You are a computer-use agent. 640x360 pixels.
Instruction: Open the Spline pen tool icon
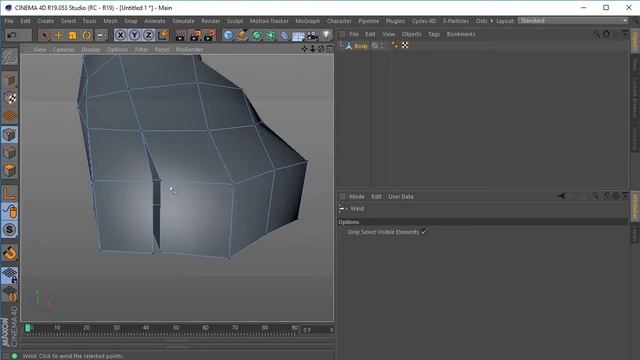(242, 36)
